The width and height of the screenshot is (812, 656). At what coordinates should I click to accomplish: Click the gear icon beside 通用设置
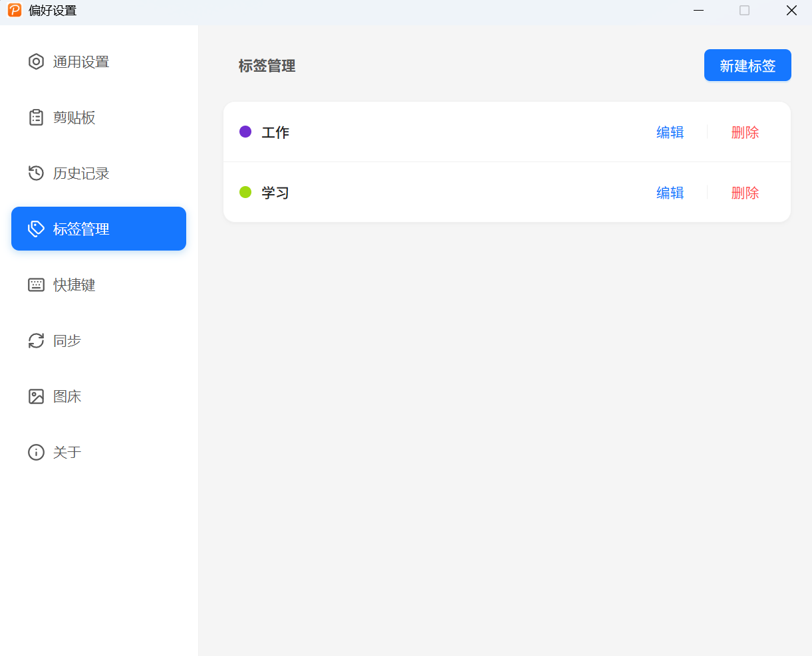click(x=36, y=62)
